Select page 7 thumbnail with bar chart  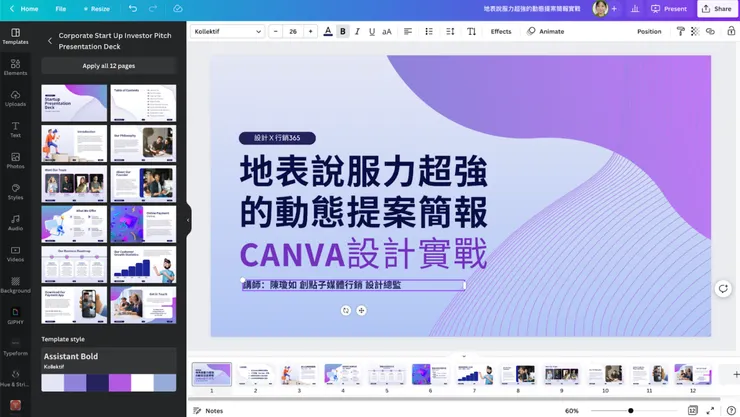point(474,375)
